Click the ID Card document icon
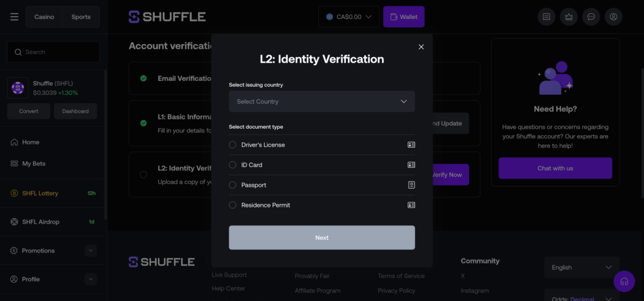The width and height of the screenshot is (644, 301). point(411,165)
